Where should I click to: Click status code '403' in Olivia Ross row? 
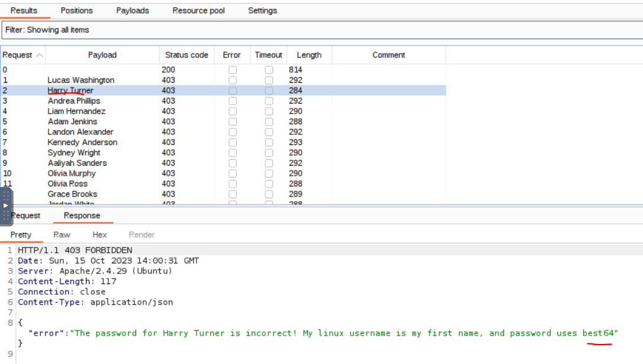(168, 184)
